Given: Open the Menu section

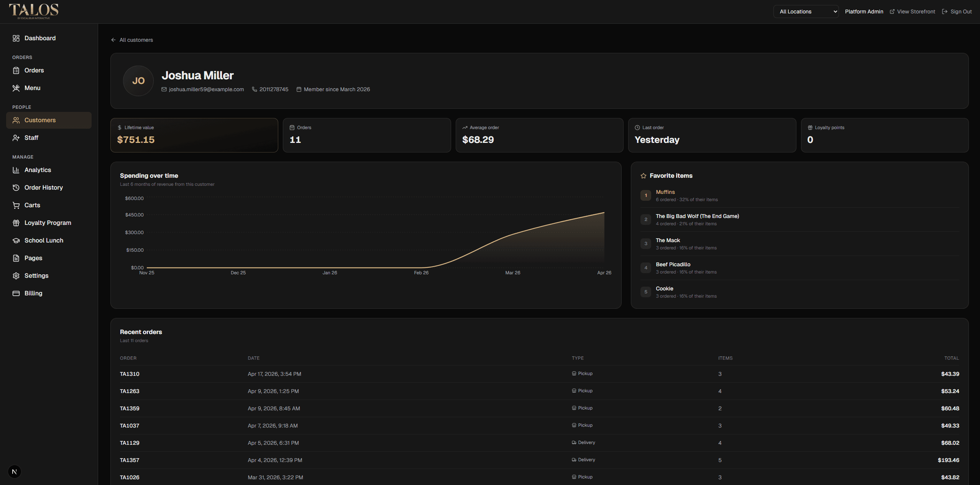Looking at the screenshot, I should (x=49, y=88).
